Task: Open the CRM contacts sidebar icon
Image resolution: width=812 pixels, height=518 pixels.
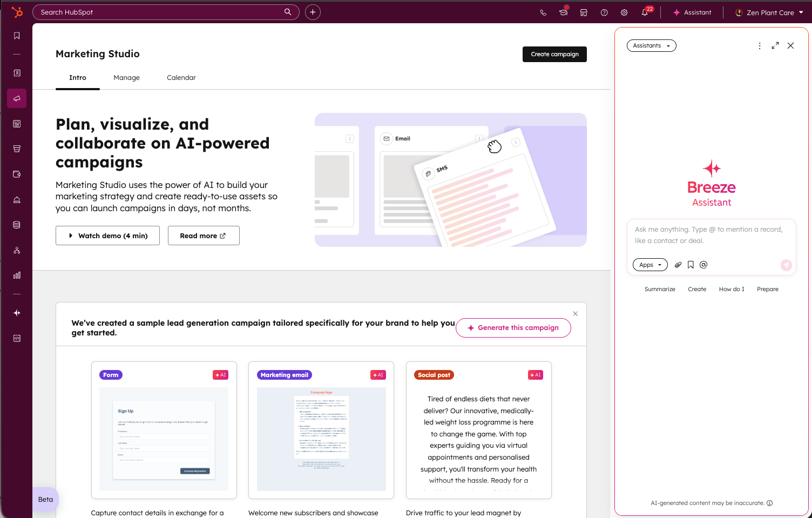Action: [x=17, y=73]
